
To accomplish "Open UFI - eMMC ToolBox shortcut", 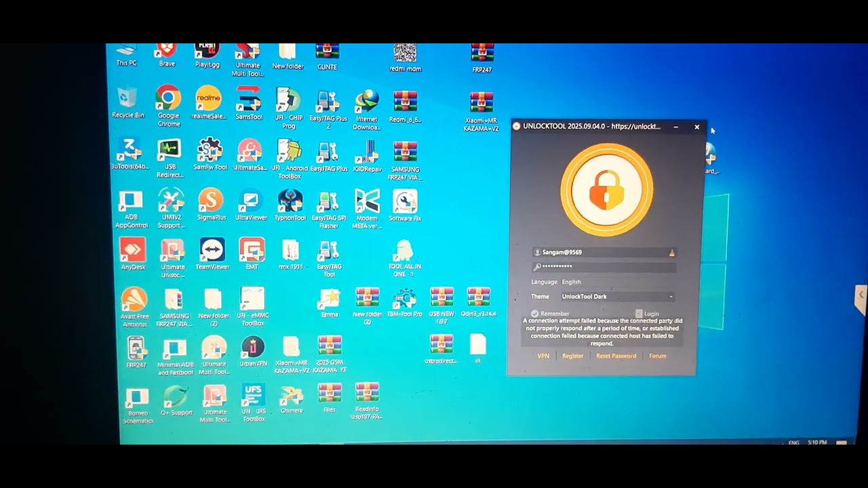I will [252, 307].
